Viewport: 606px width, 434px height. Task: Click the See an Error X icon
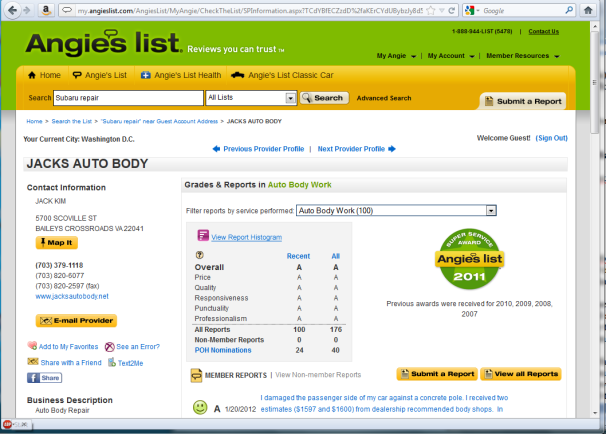coord(110,347)
